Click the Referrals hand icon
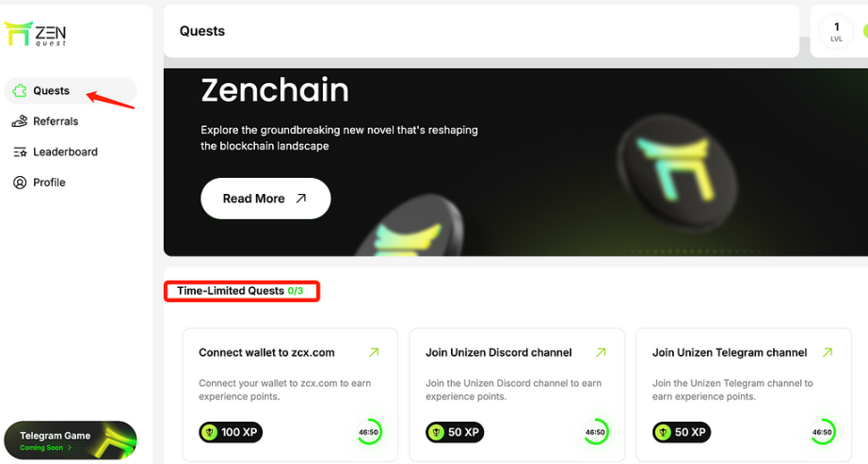This screenshot has height=464, width=868. [x=20, y=121]
